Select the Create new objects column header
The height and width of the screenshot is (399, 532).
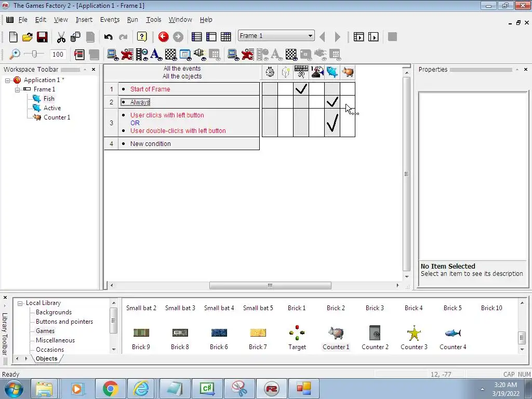pos(286,72)
